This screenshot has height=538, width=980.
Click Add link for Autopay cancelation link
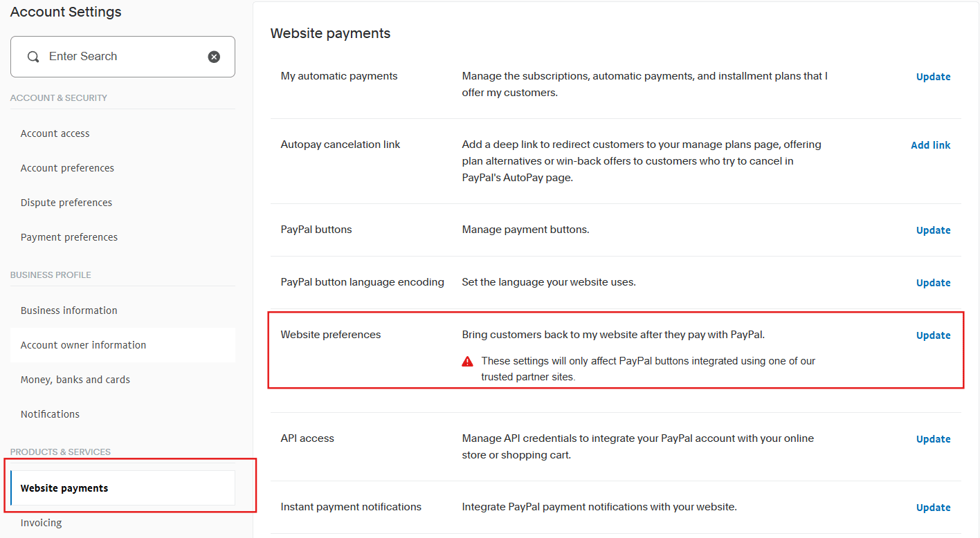tap(931, 145)
